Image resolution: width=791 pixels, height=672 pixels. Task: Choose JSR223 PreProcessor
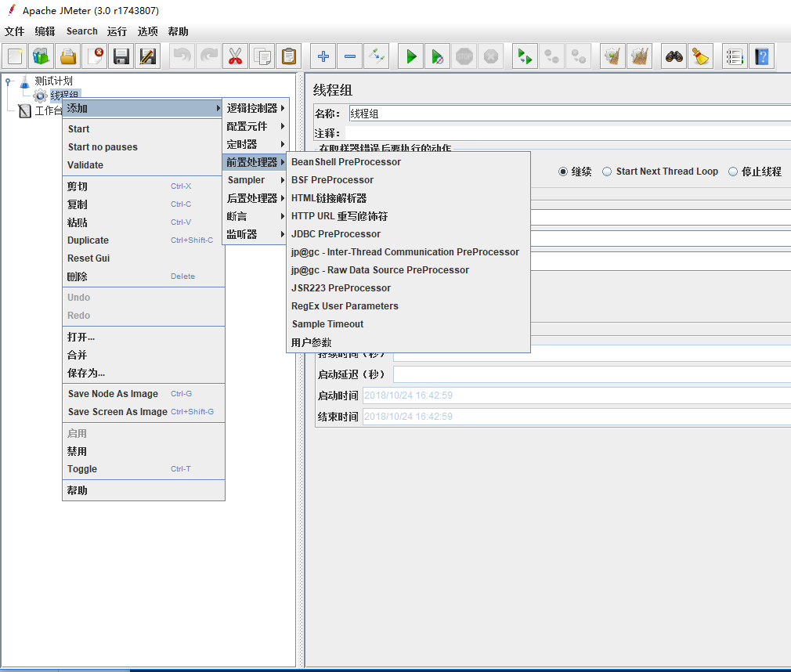click(408, 288)
